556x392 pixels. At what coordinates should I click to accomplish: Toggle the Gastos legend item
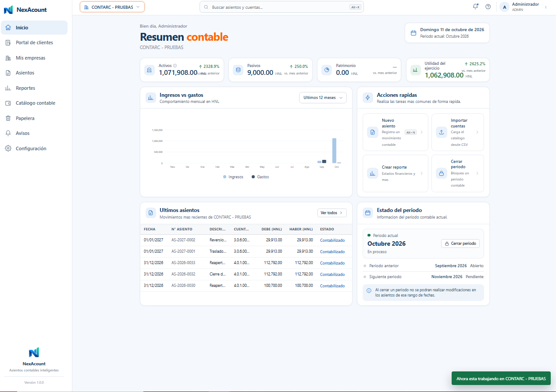tap(260, 177)
